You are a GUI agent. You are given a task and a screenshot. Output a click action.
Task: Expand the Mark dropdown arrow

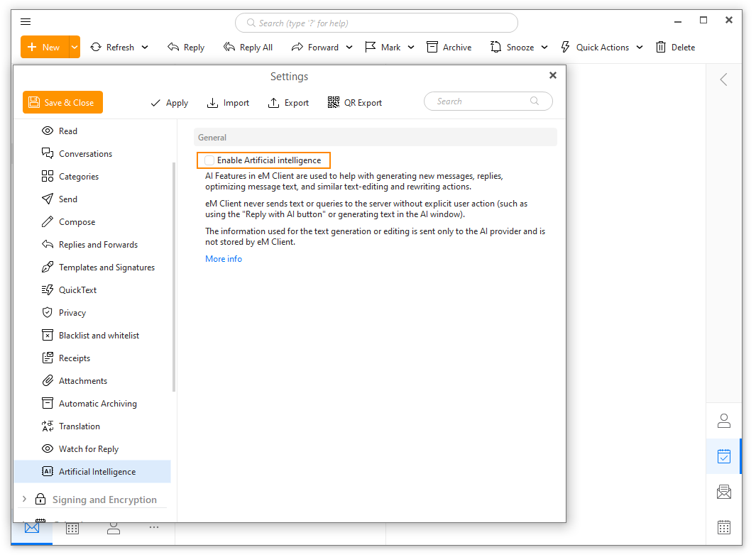coord(411,48)
